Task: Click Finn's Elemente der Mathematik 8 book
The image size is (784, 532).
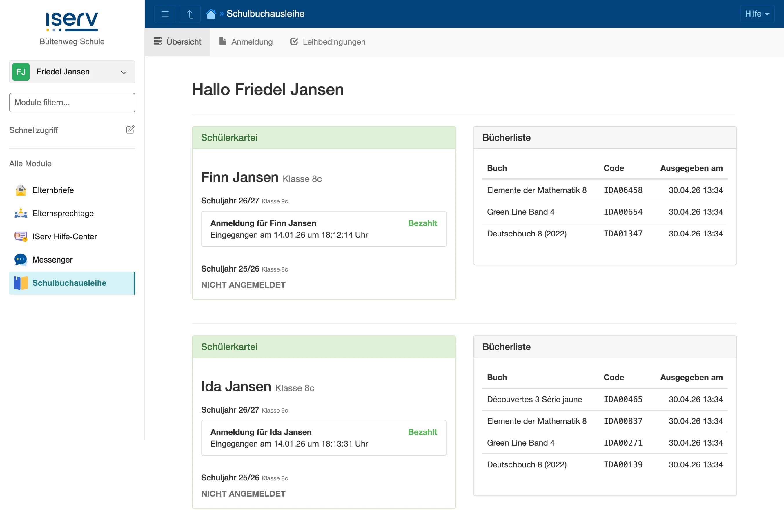Action: pyautogui.click(x=537, y=190)
